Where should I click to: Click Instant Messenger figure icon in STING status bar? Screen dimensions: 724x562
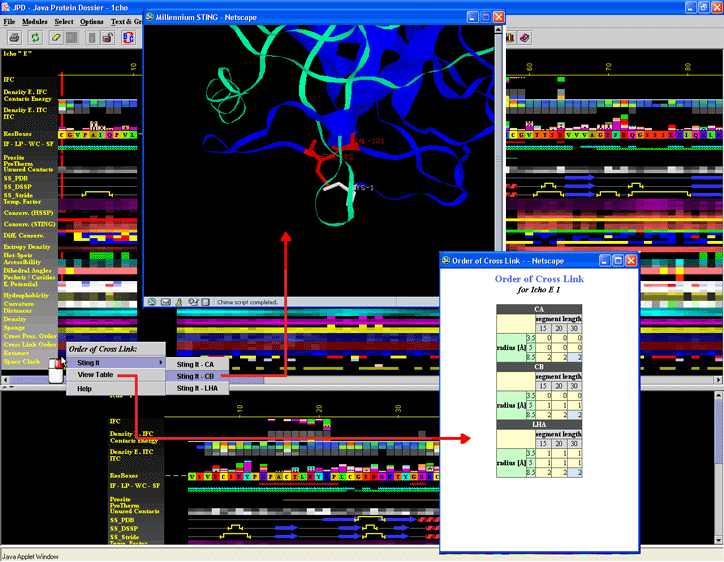coord(179,302)
